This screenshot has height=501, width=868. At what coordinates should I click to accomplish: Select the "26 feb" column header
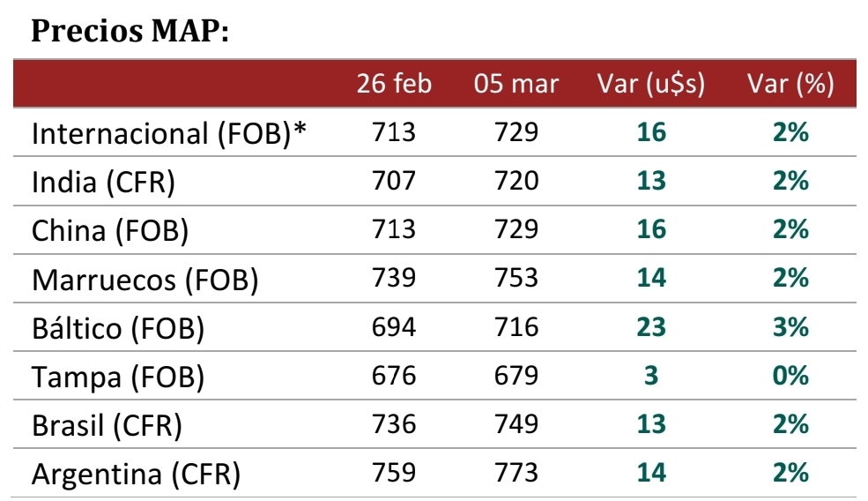click(x=394, y=85)
